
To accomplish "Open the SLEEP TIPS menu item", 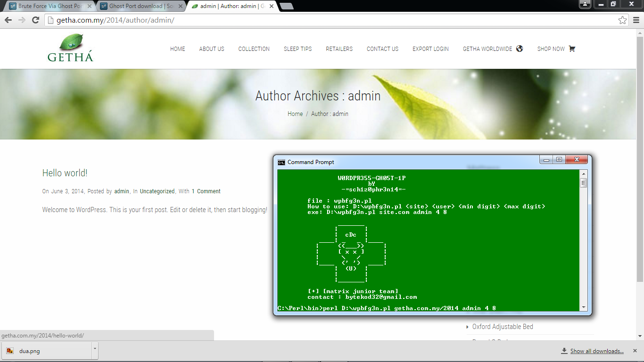I will pyautogui.click(x=297, y=49).
